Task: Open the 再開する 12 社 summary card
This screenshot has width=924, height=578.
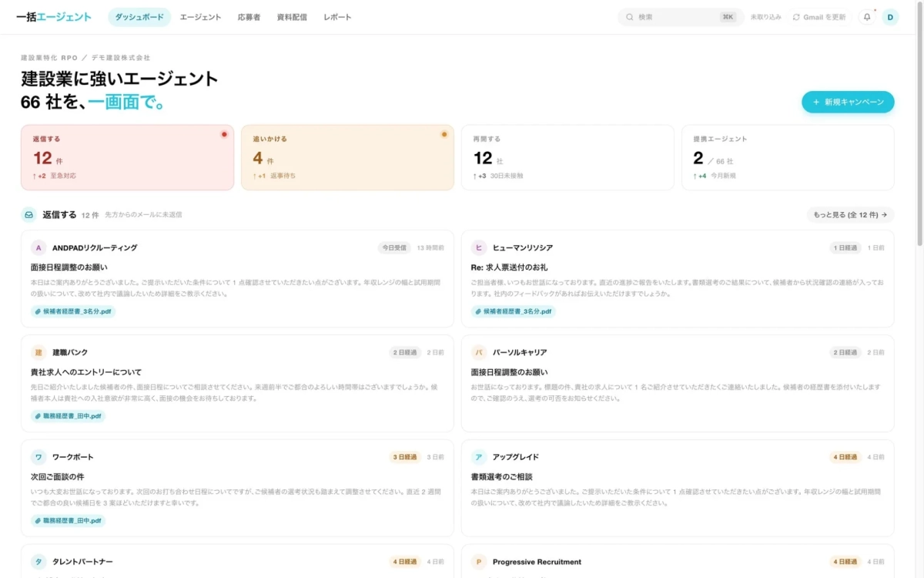Action: point(567,157)
